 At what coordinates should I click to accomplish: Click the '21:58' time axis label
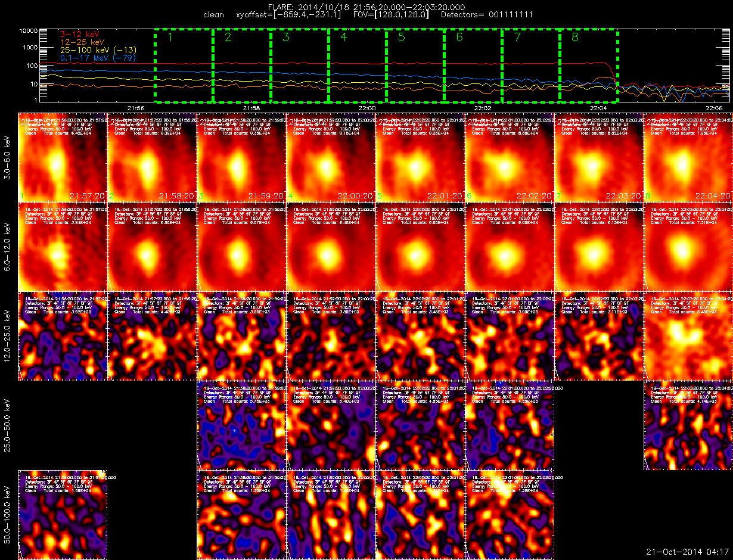(251, 108)
